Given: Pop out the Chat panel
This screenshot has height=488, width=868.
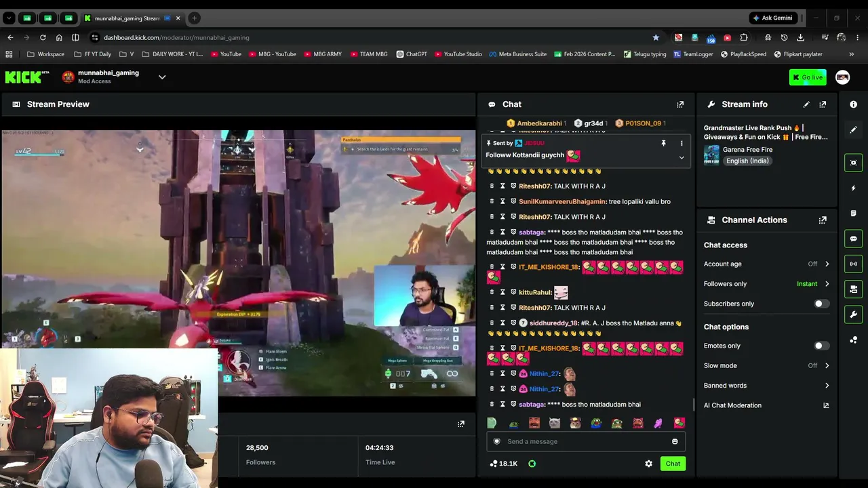Looking at the screenshot, I should coord(680,104).
